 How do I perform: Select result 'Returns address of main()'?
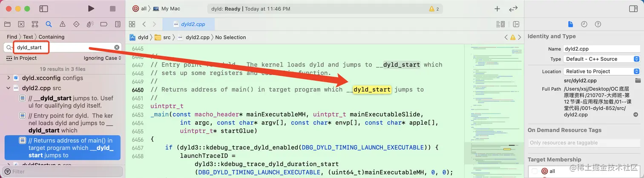(x=63, y=148)
